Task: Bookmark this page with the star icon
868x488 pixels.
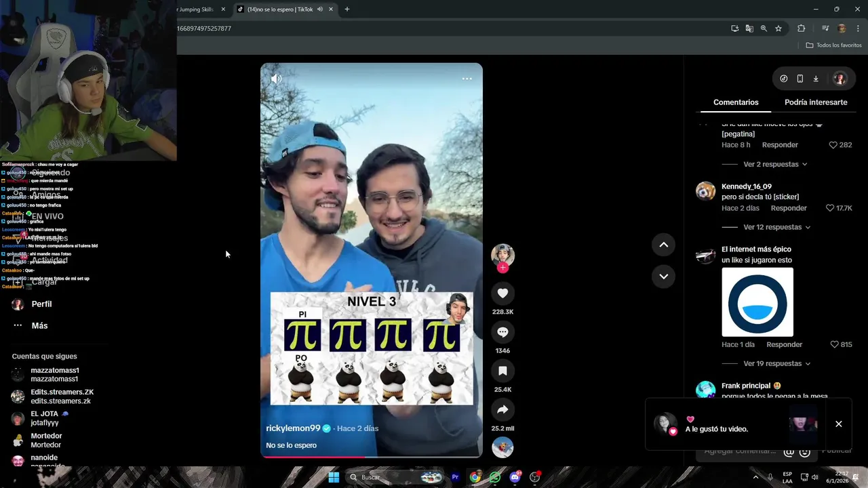Action: [778, 28]
